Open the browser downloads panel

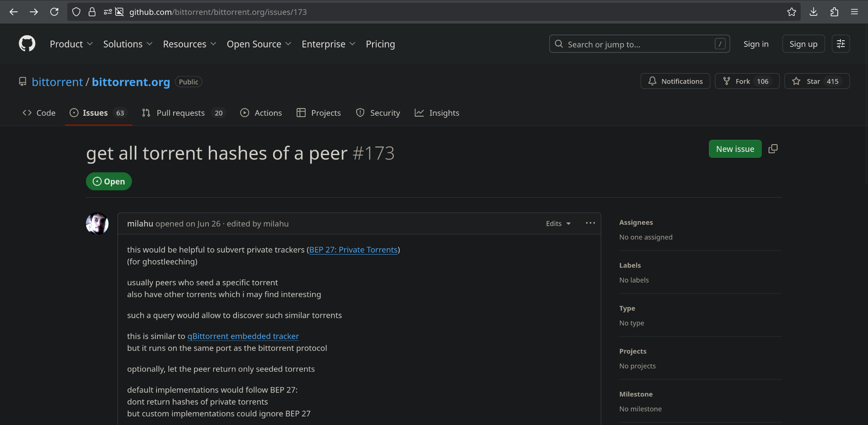tap(813, 12)
